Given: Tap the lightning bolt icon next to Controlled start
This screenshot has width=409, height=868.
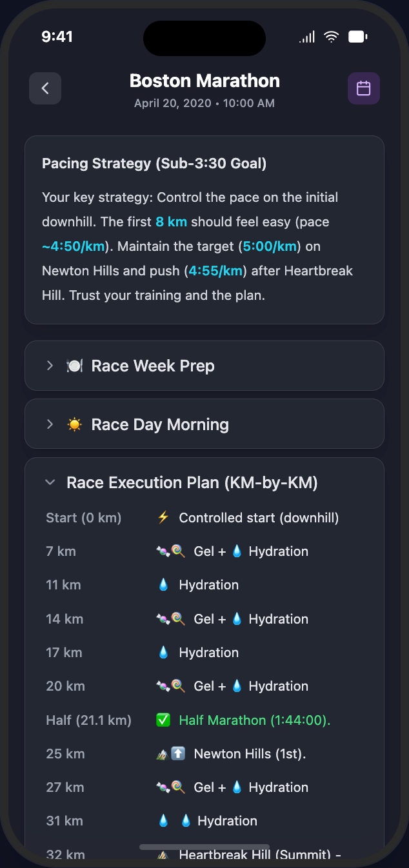Looking at the screenshot, I should pyautogui.click(x=163, y=517).
